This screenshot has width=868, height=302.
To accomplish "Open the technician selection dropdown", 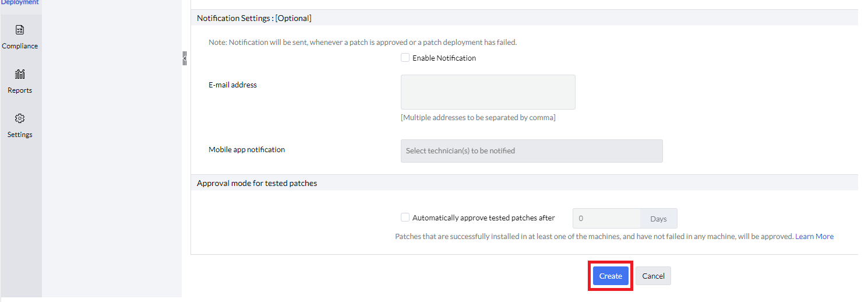I will click(x=531, y=150).
